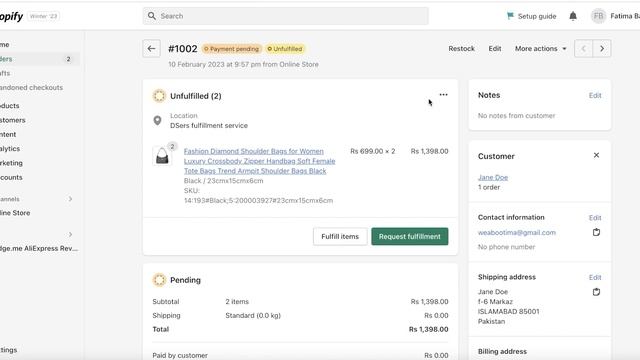Copy the email with the clipboard icon
This screenshot has height=360, width=640.
[596, 232]
